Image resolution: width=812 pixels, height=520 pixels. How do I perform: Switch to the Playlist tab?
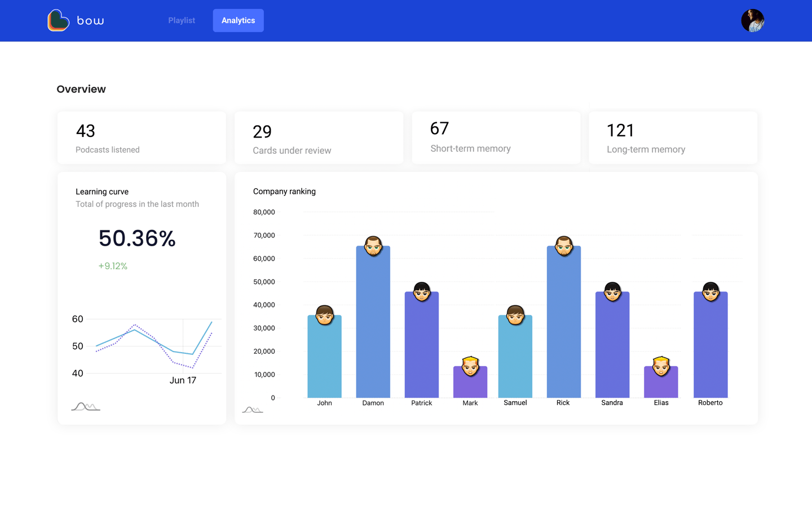(182, 20)
